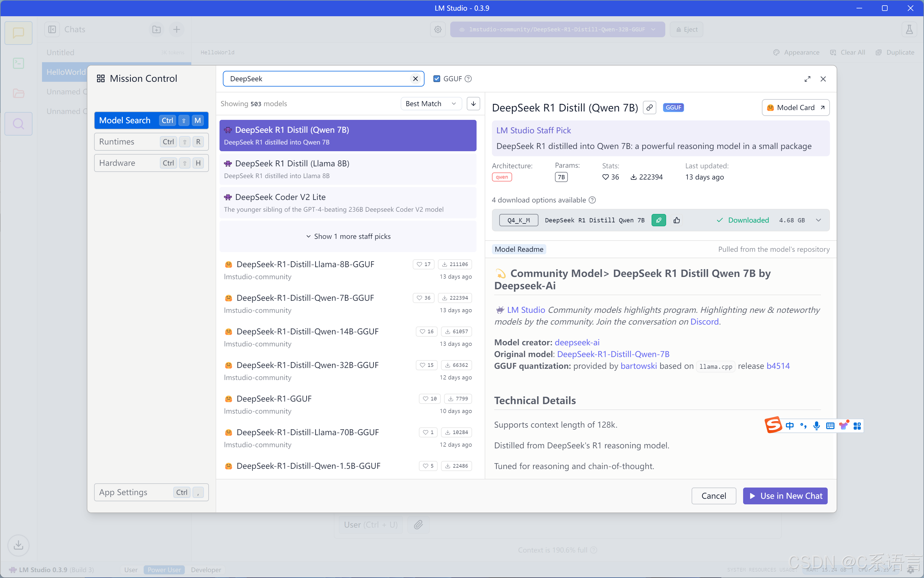Open the Developer terminal icon in sidebar
The height and width of the screenshot is (578, 924).
pos(18,64)
